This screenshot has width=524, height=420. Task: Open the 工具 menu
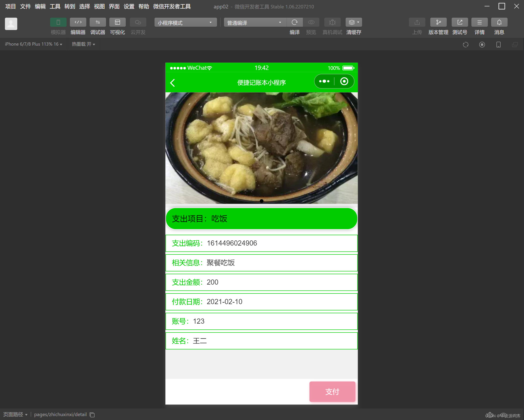pos(55,7)
